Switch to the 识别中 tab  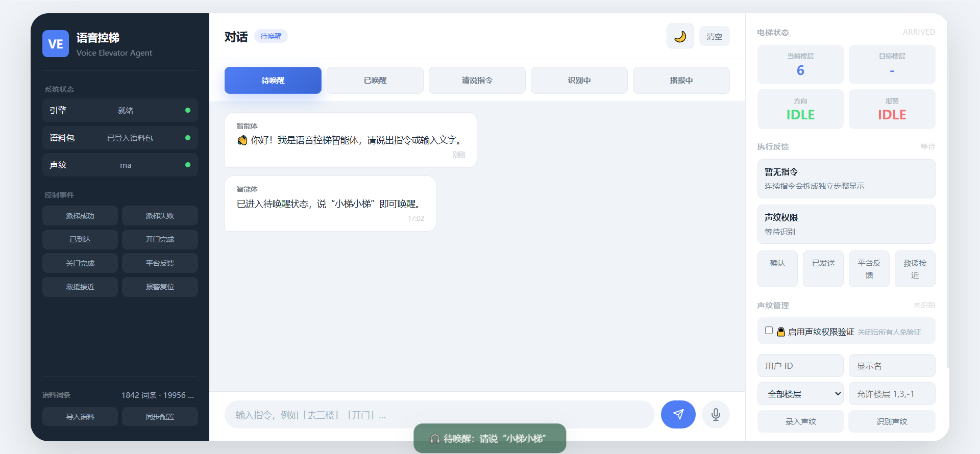tap(579, 80)
